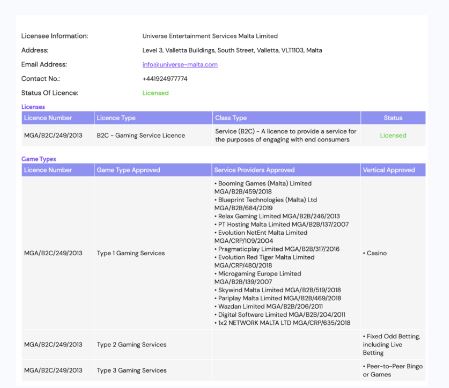Click the Licensee Information label
Viewport: 449px width, 388px height.
coord(55,36)
